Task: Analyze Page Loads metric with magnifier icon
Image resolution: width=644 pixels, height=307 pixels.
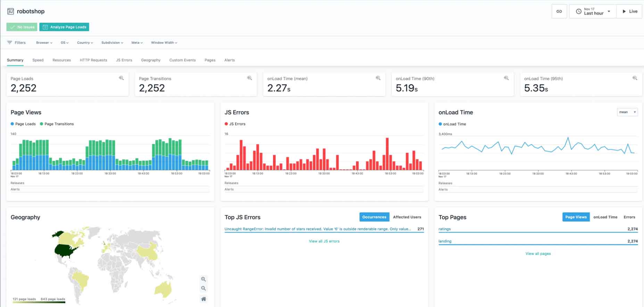Action: [121, 78]
